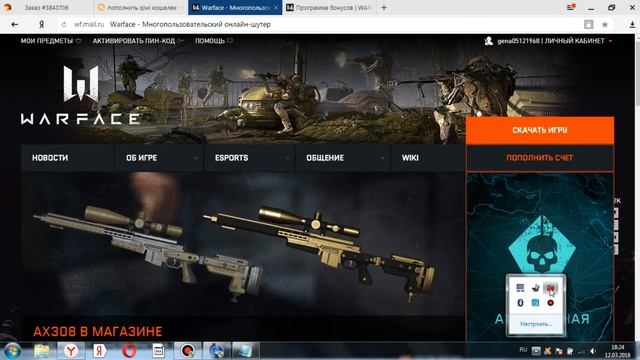Image resolution: width=640 pixels, height=360 pixels.
Task: Switch to the Программа бонусов tab
Action: tap(329, 7)
